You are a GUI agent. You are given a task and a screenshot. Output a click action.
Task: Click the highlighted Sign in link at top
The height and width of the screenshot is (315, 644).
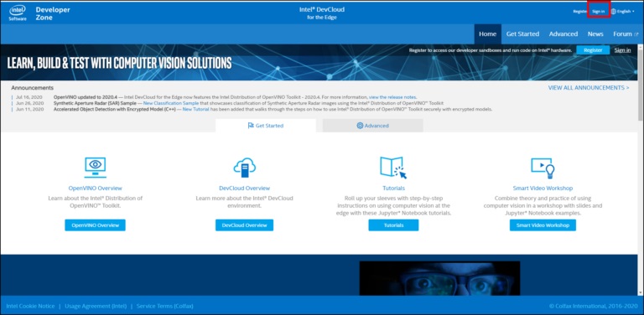[599, 12]
